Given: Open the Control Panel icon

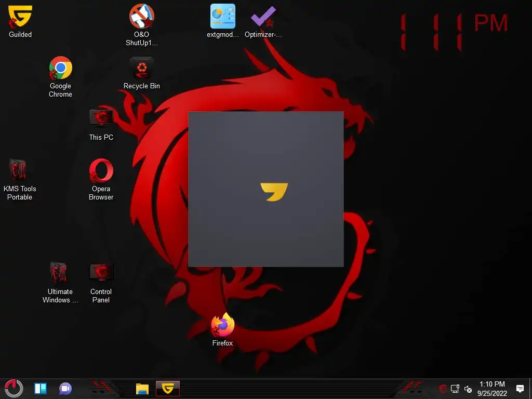Looking at the screenshot, I should click(x=101, y=282).
